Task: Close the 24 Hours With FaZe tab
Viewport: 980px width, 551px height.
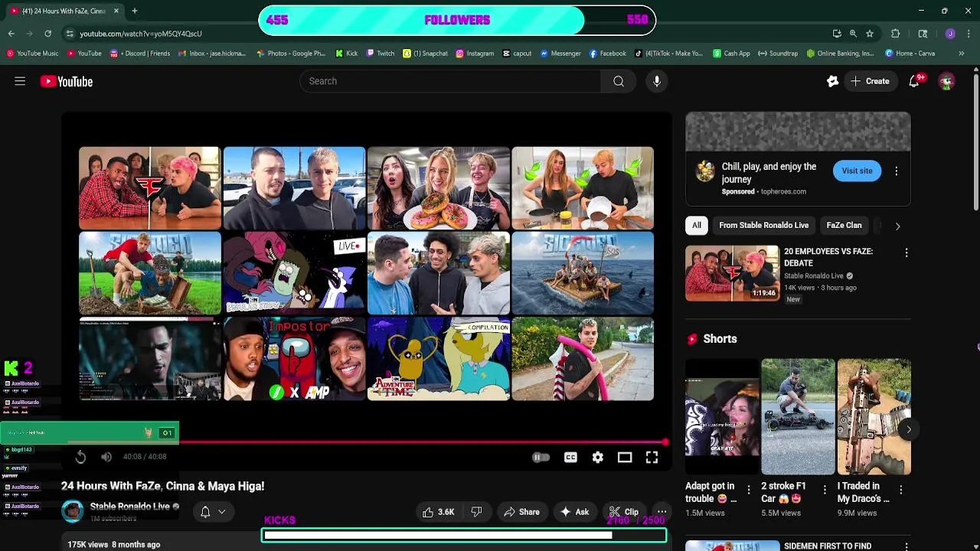Action: [x=116, y=11]
